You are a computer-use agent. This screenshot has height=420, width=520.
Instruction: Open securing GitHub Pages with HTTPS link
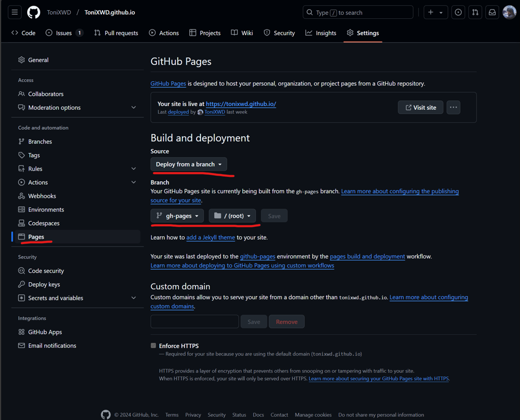[x=379, y=379]
